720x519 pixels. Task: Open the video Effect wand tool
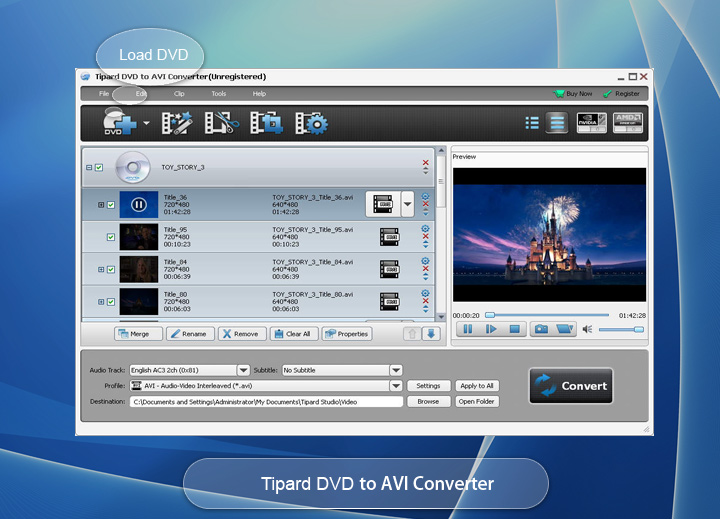177,123
